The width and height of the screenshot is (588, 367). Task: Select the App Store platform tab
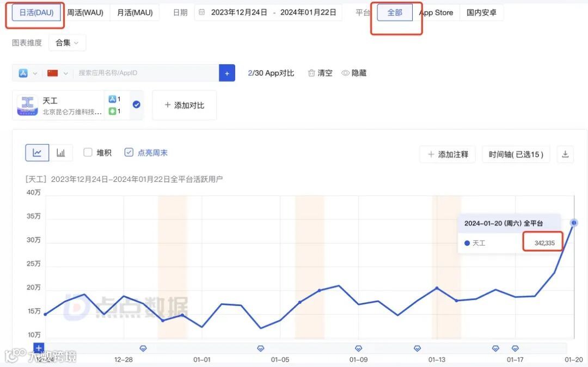(x=436, y=13)
